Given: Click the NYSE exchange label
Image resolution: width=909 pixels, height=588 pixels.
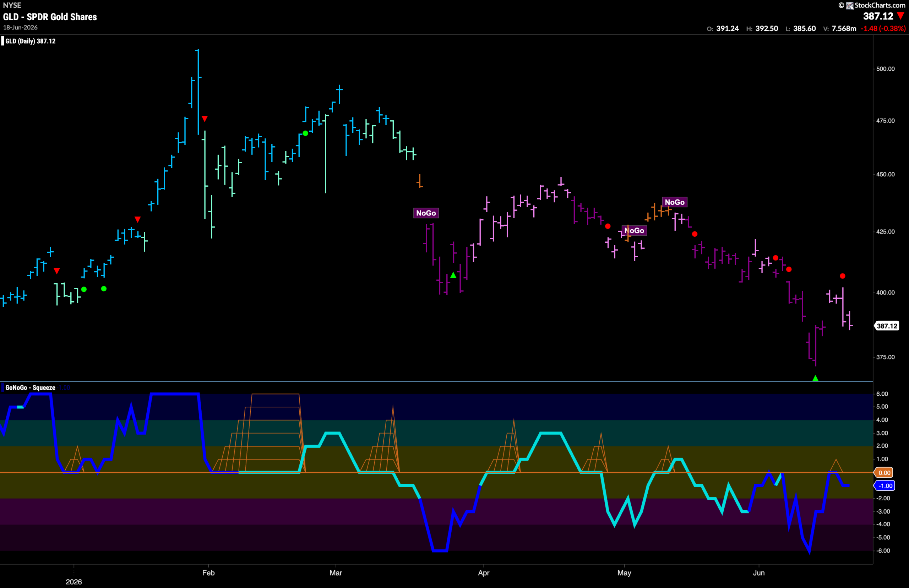Looking at the screenshot, I should tap(12, 5).
